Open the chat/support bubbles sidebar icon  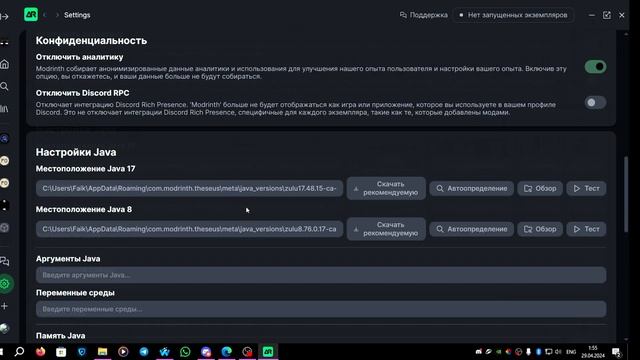pos(4,261)
